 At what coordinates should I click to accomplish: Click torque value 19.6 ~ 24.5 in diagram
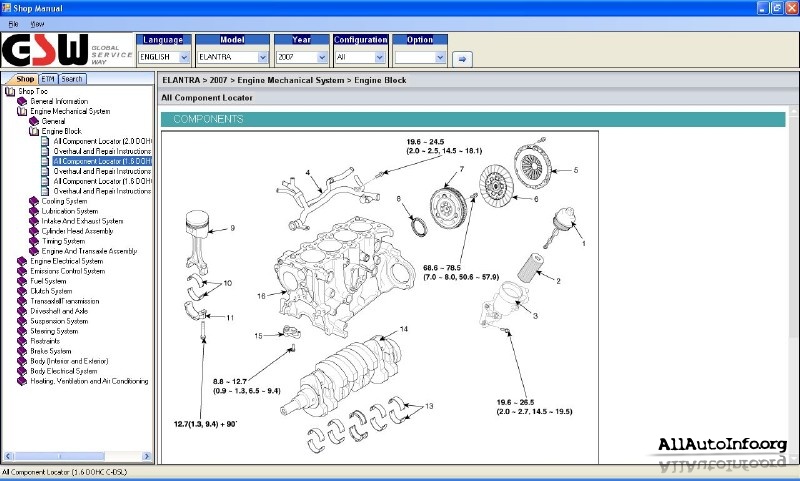(x=426, y=142)
